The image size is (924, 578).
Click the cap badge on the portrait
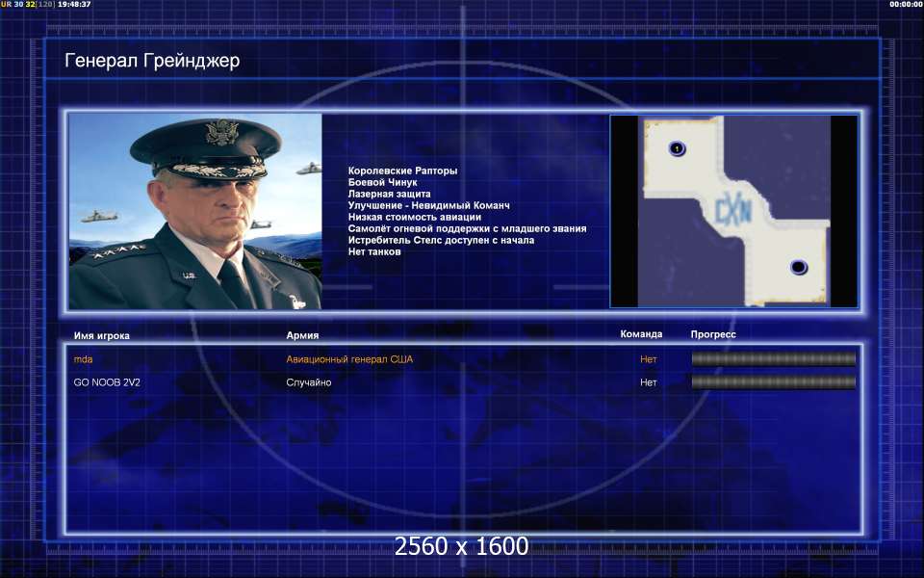(x=221, y=132)
